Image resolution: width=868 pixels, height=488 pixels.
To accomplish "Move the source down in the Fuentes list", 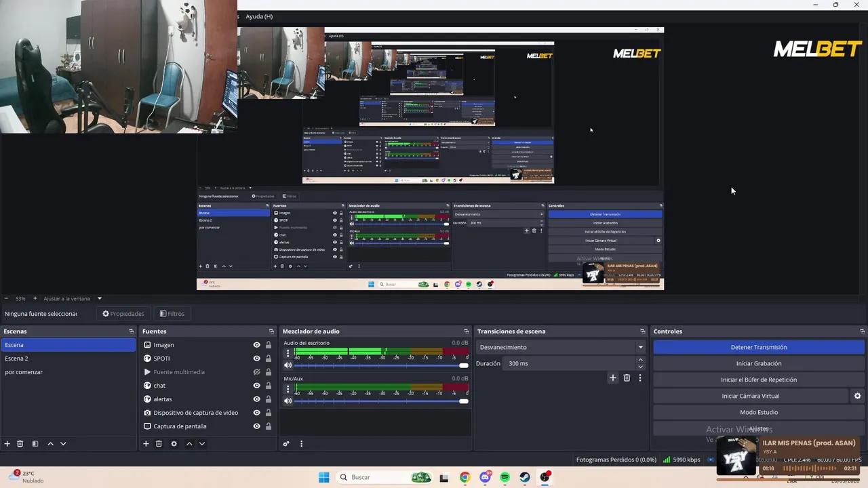I will tap(202, 444).
